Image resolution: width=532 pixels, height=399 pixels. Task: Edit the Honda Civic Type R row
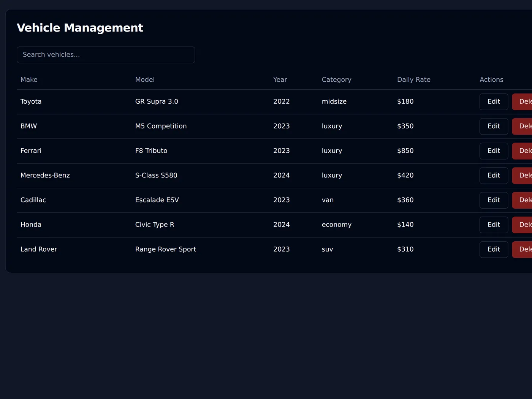click(494, 225)
